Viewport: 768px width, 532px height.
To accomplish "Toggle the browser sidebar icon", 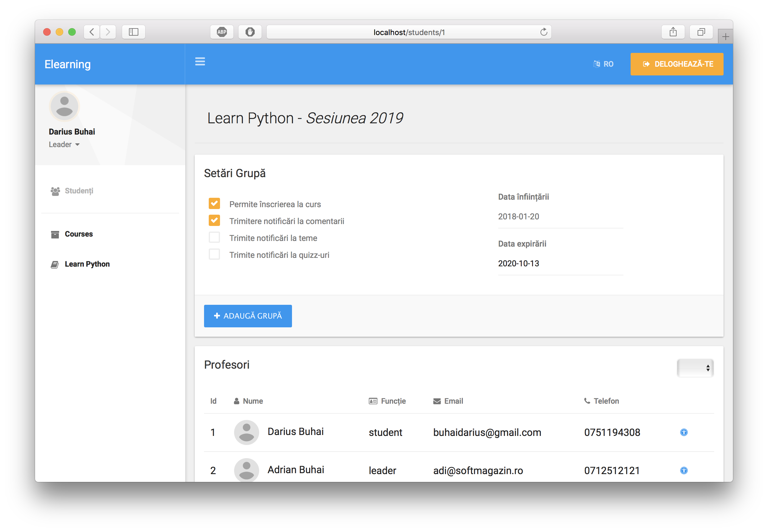I will (x=133, y=32).
